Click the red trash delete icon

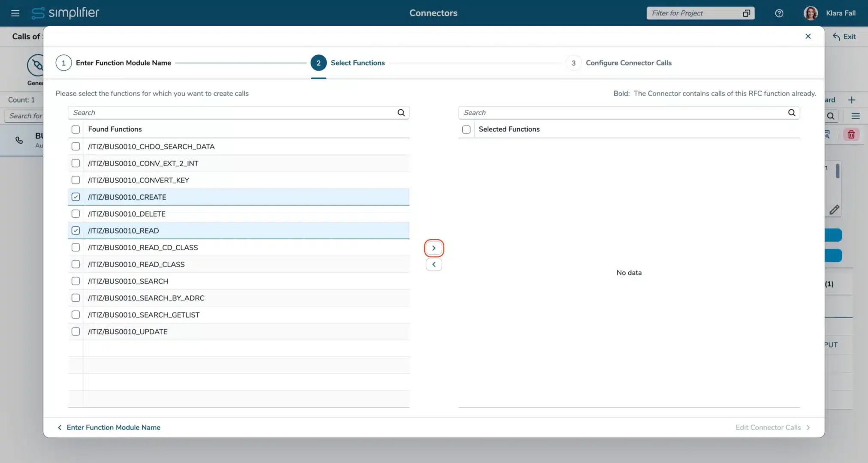pyautogui.click(x=851, y=135)
